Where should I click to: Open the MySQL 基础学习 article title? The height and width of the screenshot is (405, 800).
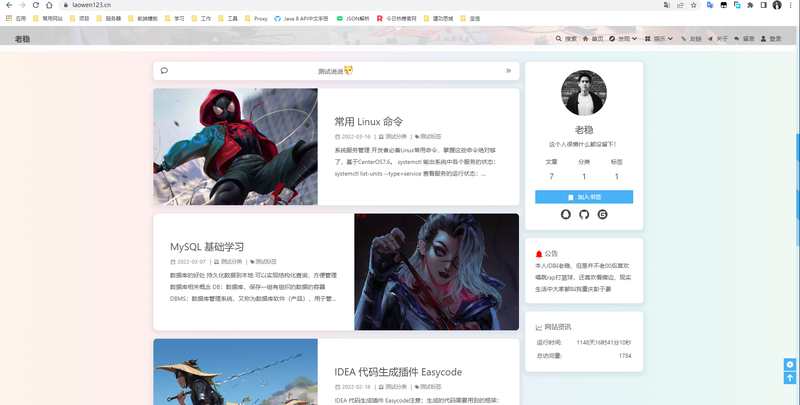[207, 247]
